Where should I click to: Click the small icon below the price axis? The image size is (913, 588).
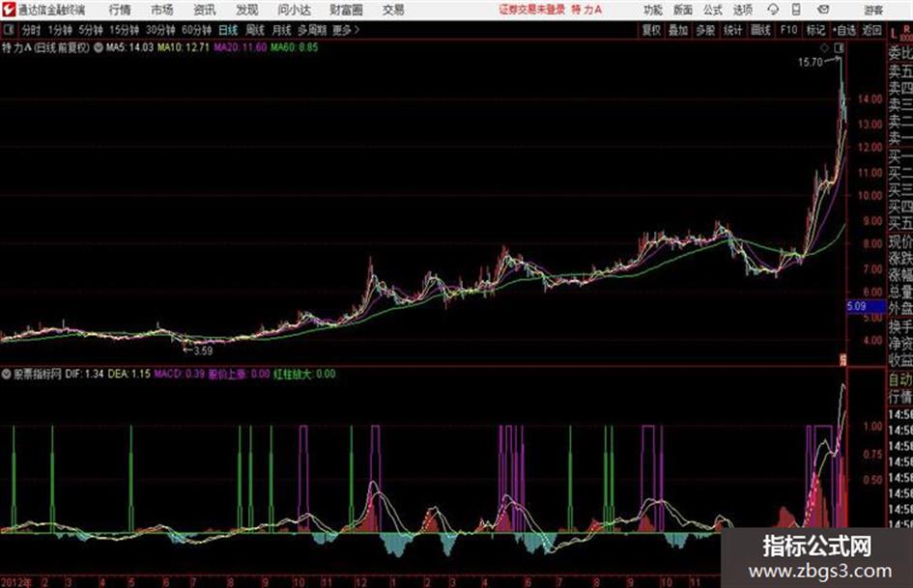(842, 359)
